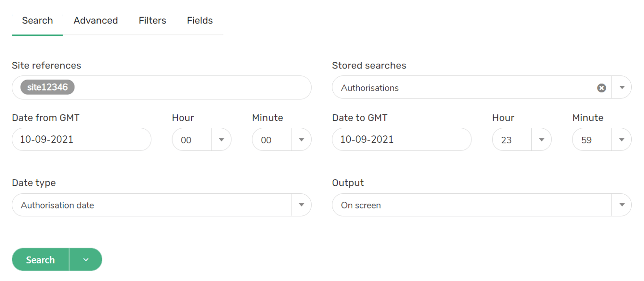This screenshot has width=644, height=281.
Task: Open the Date to Hour dropdown
Action: click(542, 140)
